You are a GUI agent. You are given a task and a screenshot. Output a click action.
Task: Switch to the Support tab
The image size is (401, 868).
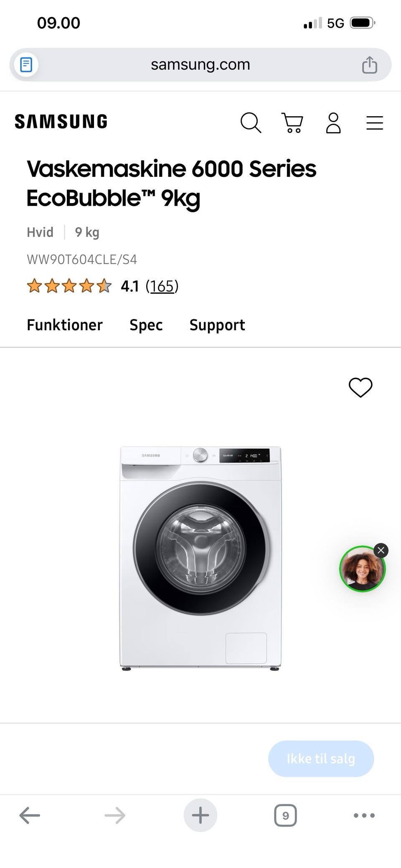[x=217, y=325]
